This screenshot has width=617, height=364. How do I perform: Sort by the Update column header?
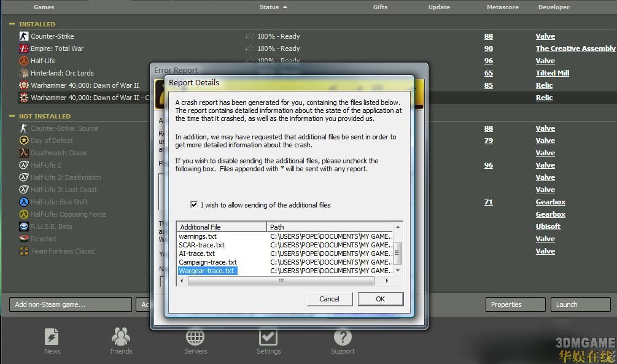tap(439, 7)
